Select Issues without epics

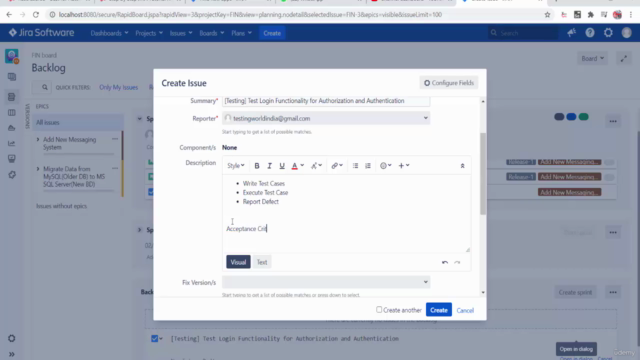point(62,206)
